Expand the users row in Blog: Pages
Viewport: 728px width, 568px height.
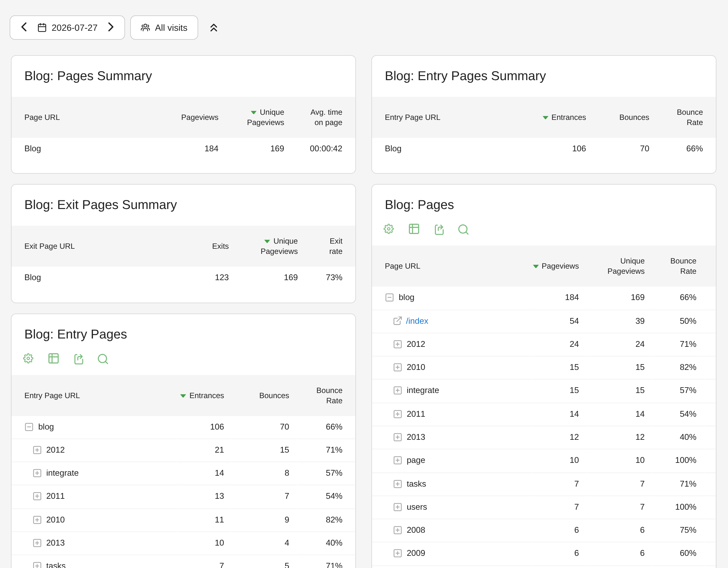(397, 507)
